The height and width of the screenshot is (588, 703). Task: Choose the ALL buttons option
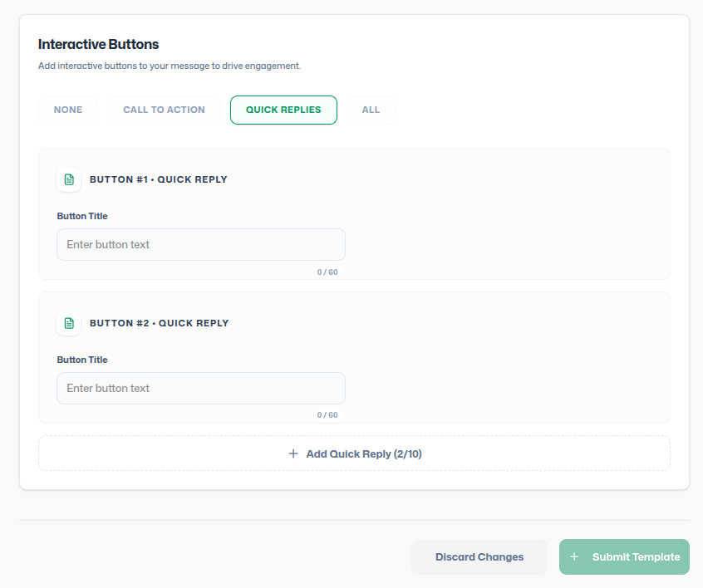tap(371, 110)
